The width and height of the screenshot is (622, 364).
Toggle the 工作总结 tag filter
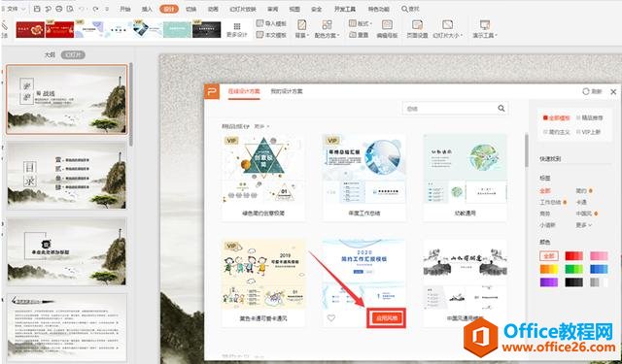(x=550, y=203)
